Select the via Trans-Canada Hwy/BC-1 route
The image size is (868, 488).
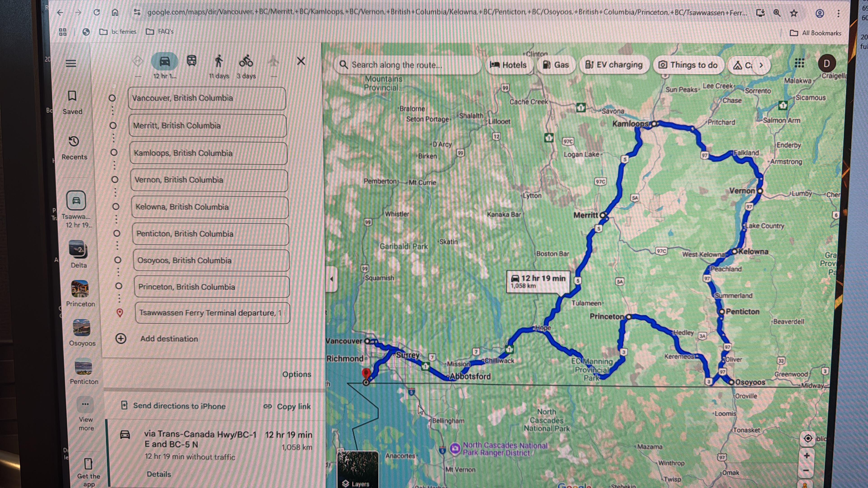pyautogui.click(x=216, y=453)
